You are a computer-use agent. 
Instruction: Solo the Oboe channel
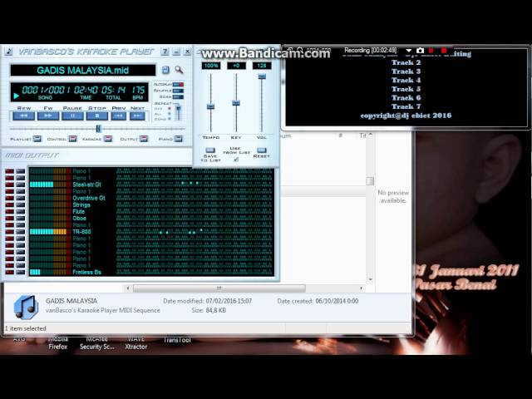20,219
